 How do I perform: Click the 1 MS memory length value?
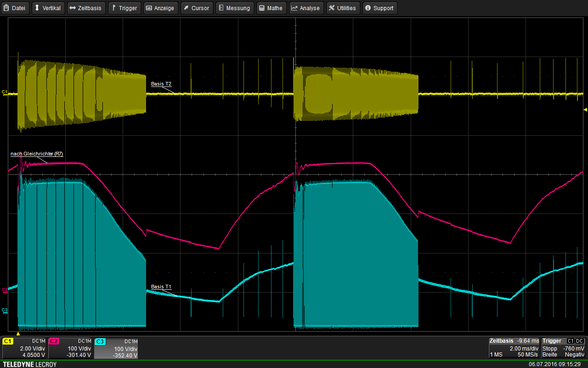coord(497,355)
